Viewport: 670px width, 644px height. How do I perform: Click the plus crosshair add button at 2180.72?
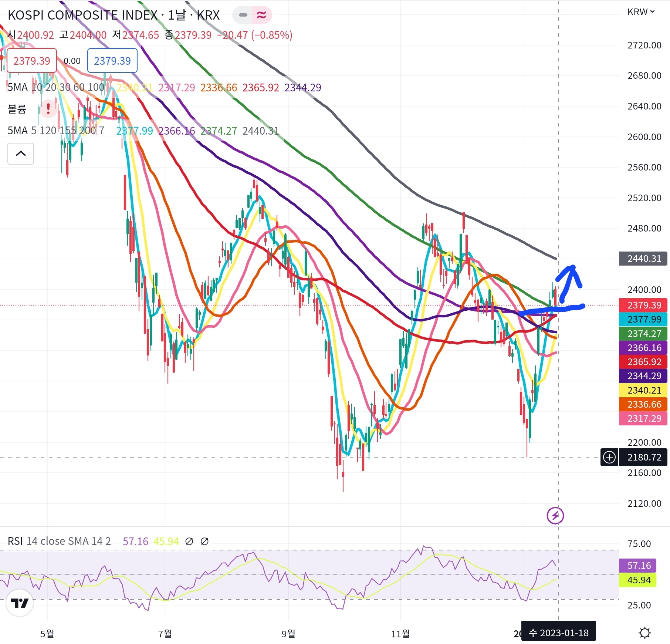pyautogui.click(x=609, y=457)
